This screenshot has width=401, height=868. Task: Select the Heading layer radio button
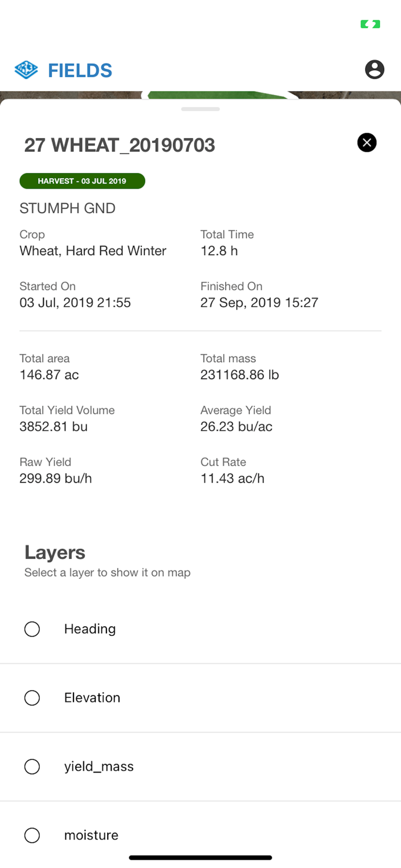(32, 628)
